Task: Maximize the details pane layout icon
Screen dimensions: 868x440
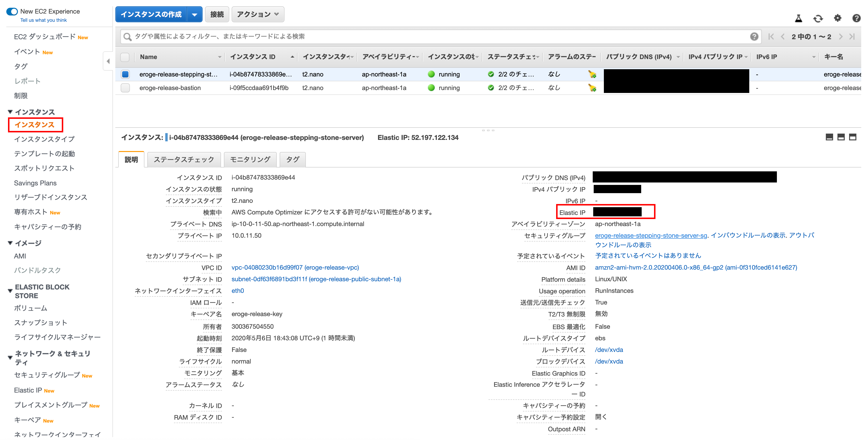Action: 852,137
